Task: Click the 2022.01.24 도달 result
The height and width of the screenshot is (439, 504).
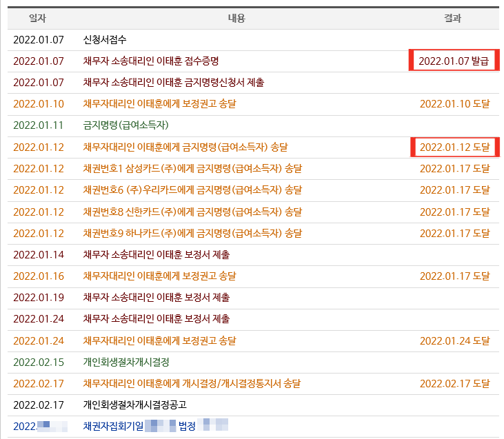Action: (x=455, y=341)
